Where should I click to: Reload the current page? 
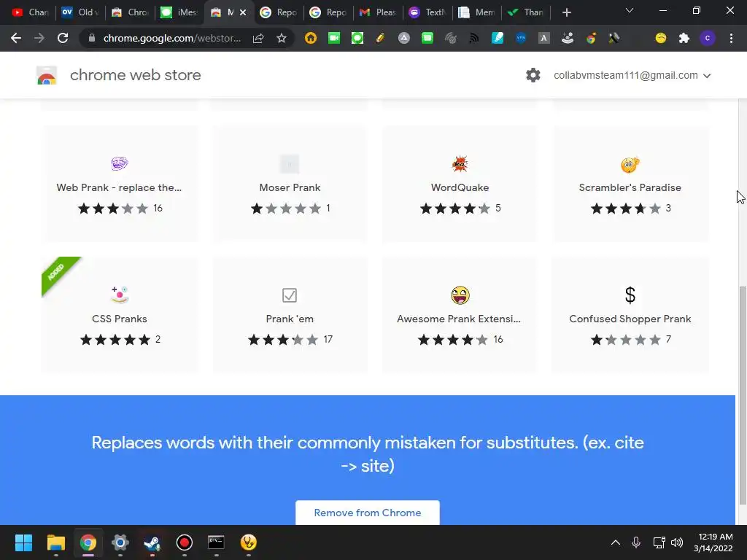[63, 38]
